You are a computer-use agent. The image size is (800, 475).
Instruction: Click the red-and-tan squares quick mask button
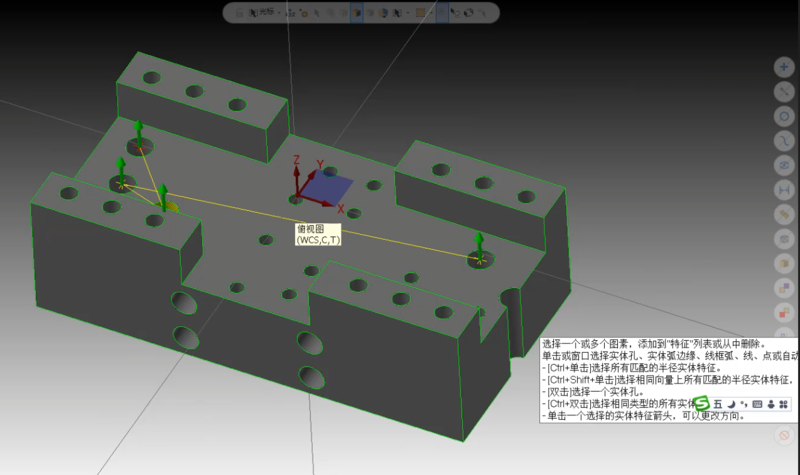pyautogui.click(x=784, y=312)
